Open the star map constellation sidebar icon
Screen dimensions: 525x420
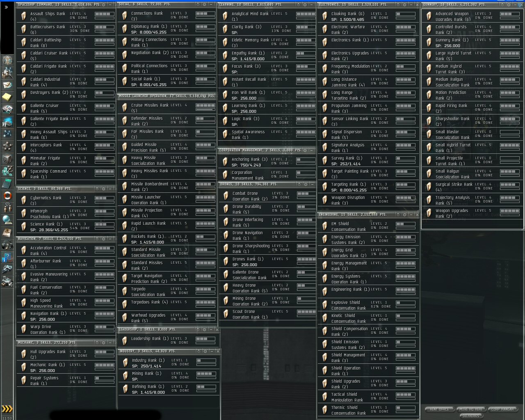coord(7,134)
